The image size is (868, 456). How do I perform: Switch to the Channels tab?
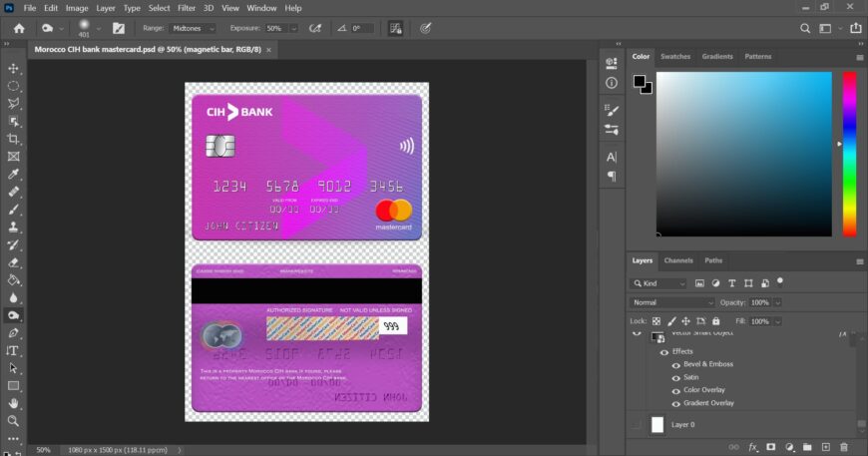[678, 260]
